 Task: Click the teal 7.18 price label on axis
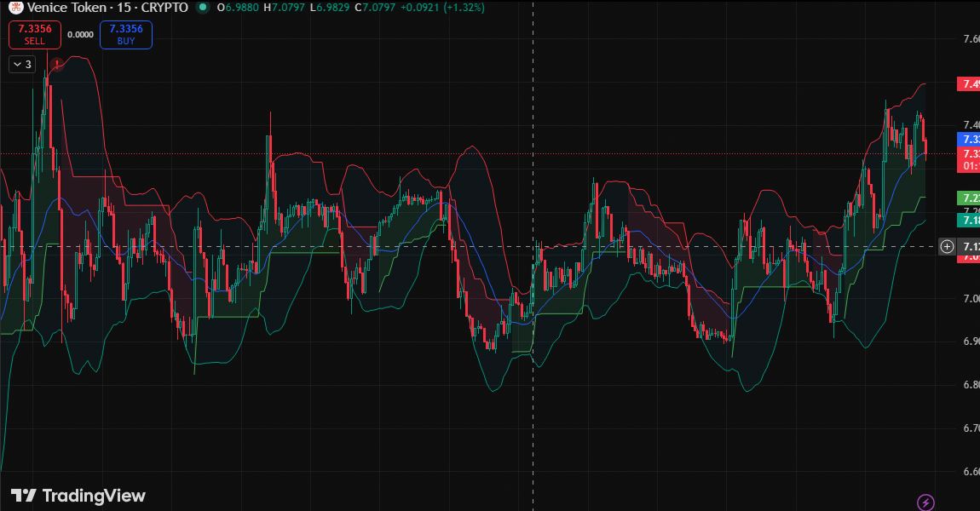click(x=969, y=220)
